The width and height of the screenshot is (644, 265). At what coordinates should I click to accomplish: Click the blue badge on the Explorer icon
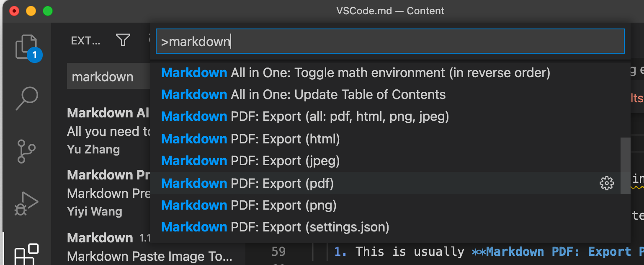point(35,55)
